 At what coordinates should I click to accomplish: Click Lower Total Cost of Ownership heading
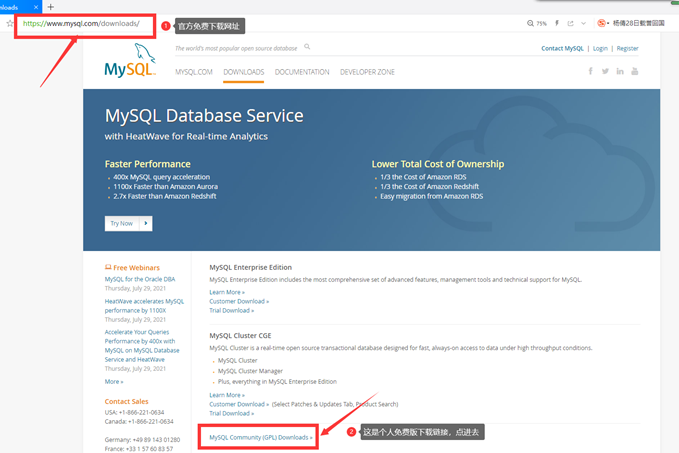click(438, 164)
